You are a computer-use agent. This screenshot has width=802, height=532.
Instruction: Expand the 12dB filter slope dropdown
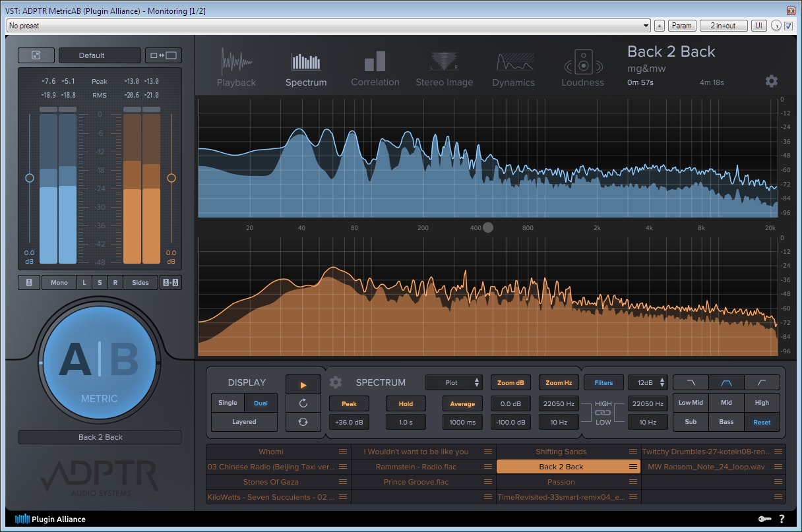pos(648,382)
